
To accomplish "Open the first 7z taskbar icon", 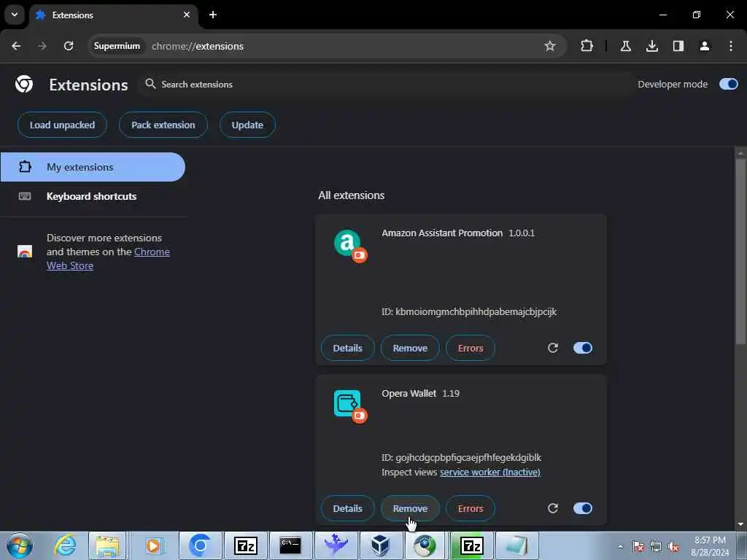I will (246, 545).
